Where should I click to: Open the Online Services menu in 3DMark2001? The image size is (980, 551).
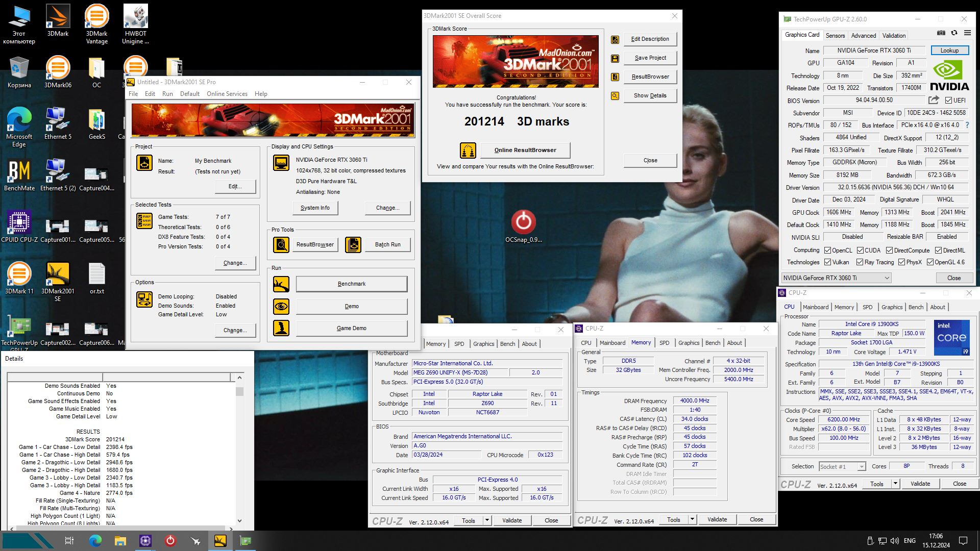click(227, 94)
